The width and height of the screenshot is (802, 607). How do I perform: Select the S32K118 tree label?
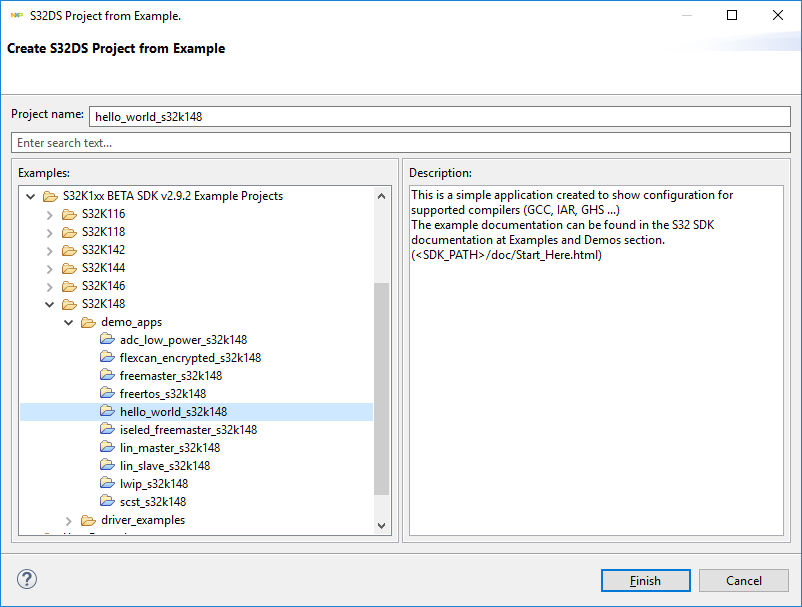point(103,232)
